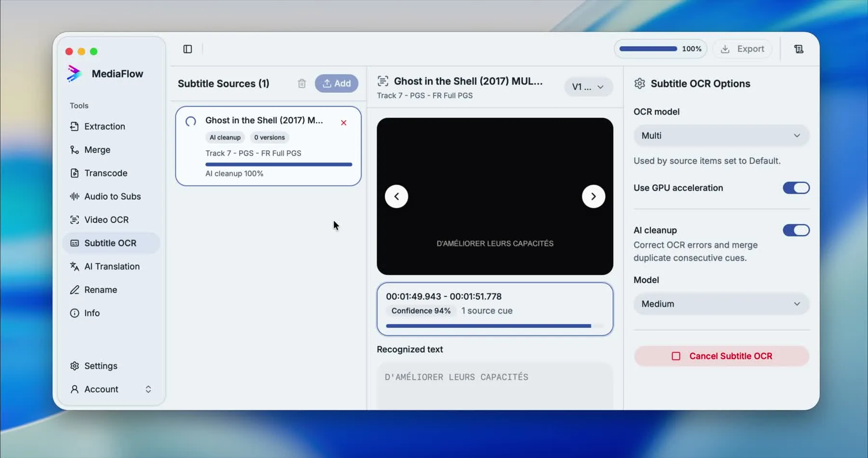Click the 'AI cleanup 100%' status text
The height and width of the screenshot is (458, 868).
[x=234, y=174]
